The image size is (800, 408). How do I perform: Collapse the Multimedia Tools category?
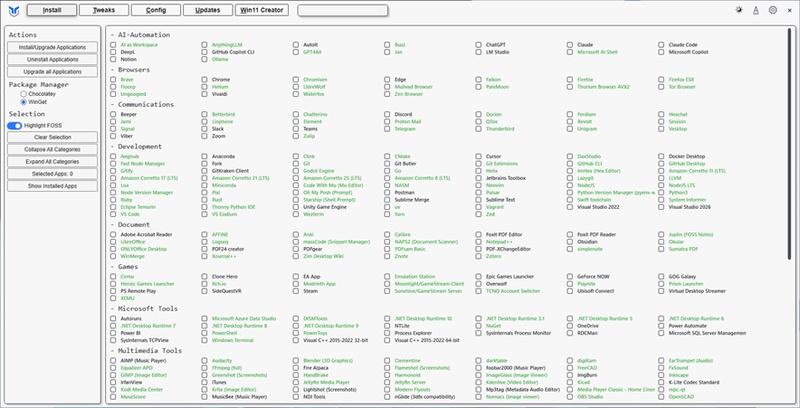click(146, 350)
